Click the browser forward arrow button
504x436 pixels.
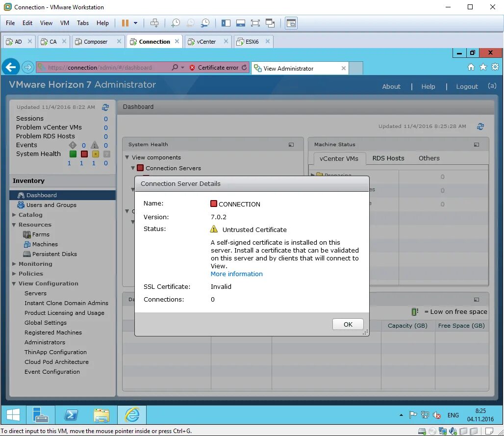coord(28,67)
